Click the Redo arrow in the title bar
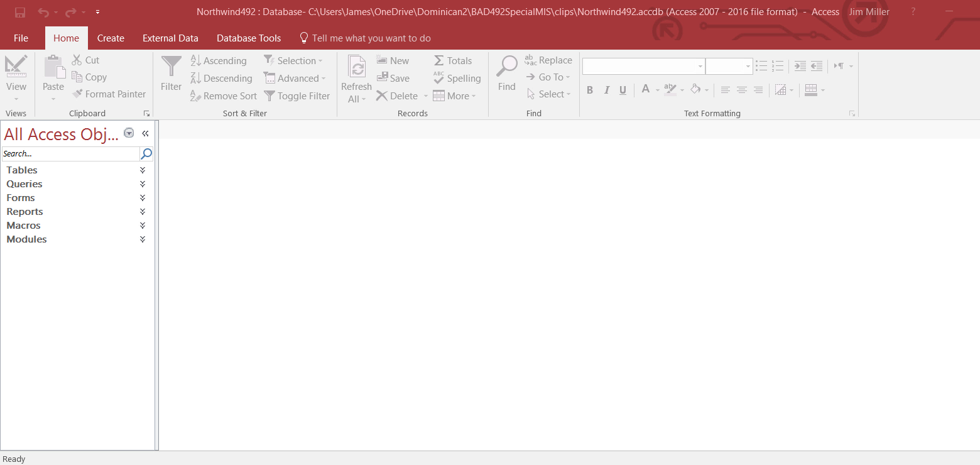This screenshot has width=980, height=465. [70, 12]
